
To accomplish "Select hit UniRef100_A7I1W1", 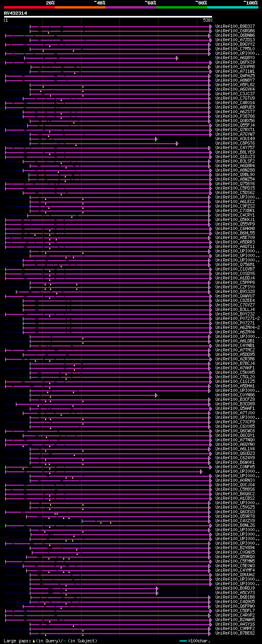I will [x=235, y=71].
